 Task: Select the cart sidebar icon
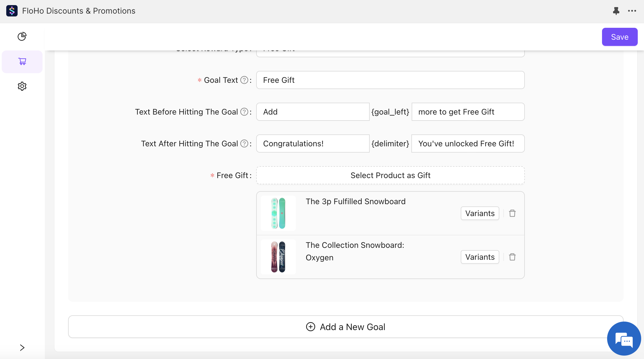[x=22, y=61]
